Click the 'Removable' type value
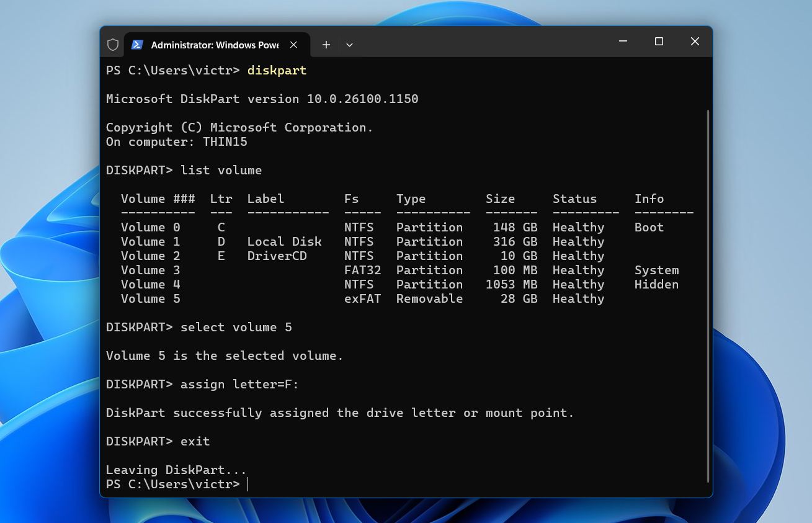 pyautogui.click(x=430, y=298)
